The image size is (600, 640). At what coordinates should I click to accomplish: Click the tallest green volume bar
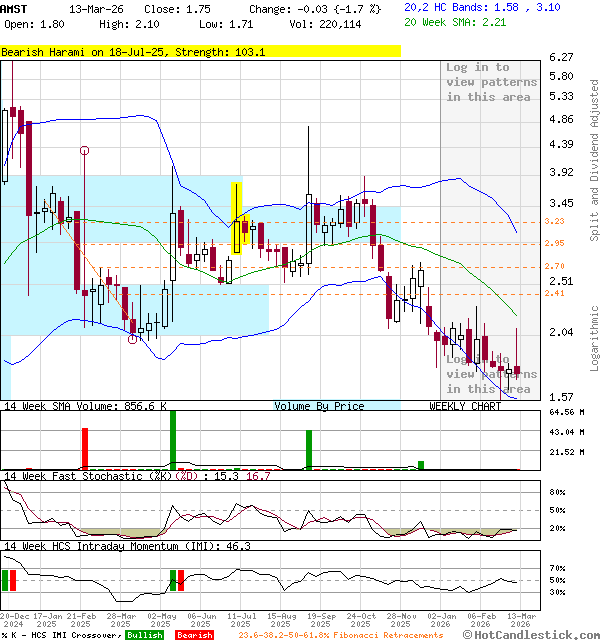point(173,438)
